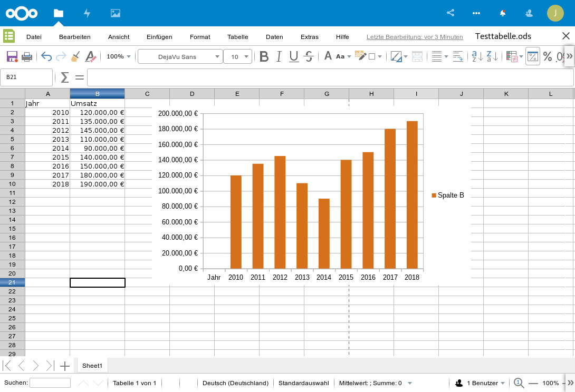This screenshot has width=575, height=392.
Task: Click the highlighting color marker icon
Action: (x=360, y=56)
